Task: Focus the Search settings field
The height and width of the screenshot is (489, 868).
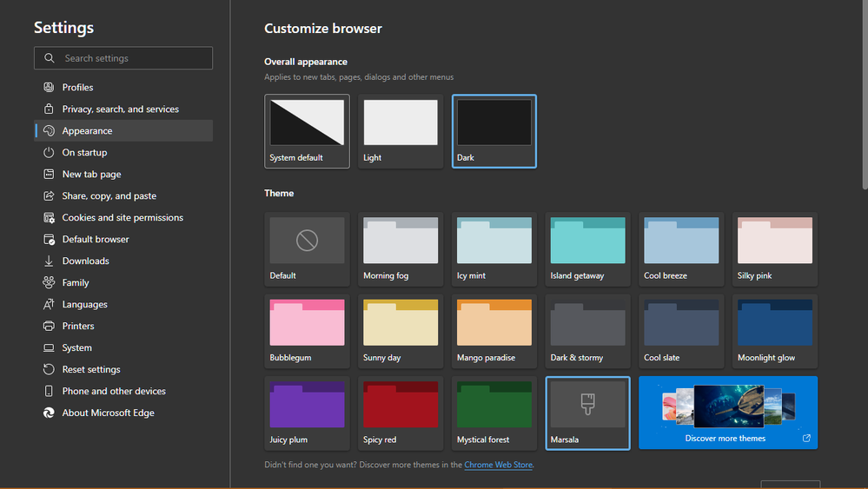Action: click(x=123, y=58)
